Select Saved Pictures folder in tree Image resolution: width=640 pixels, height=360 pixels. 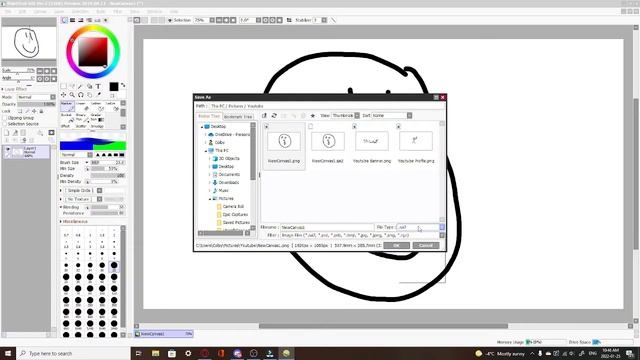point(236,222)
